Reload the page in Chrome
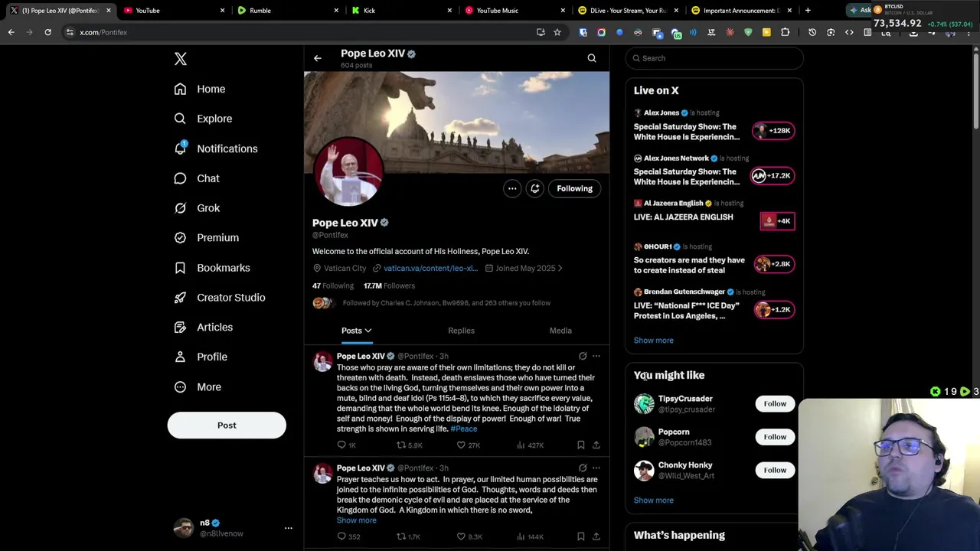The height and width of the screenshot is (551, 980). (47, 32)
